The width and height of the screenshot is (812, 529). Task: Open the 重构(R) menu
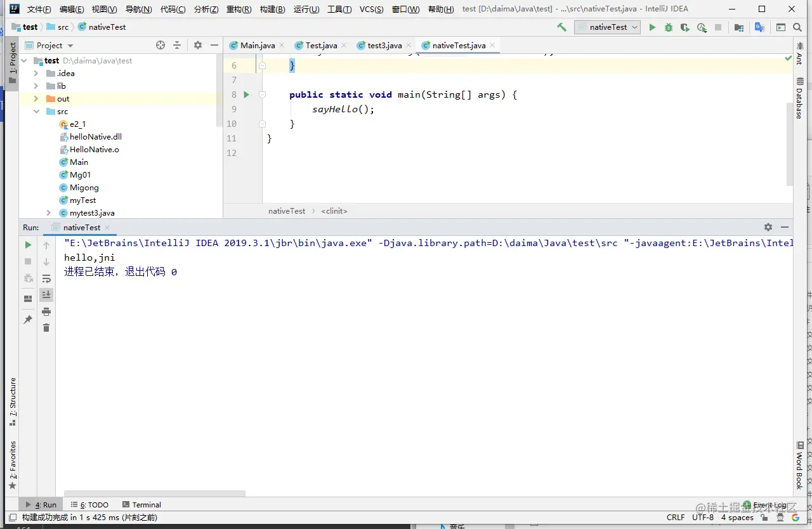coord(239,9)
